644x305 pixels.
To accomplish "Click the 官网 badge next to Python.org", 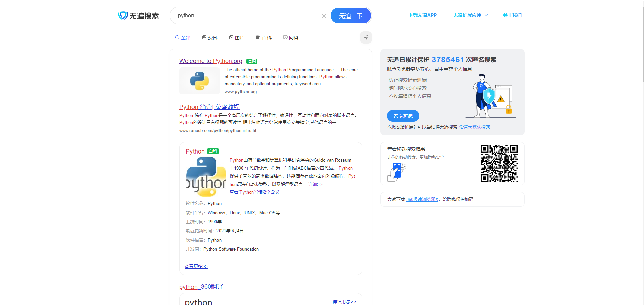I will click(251, 61).
